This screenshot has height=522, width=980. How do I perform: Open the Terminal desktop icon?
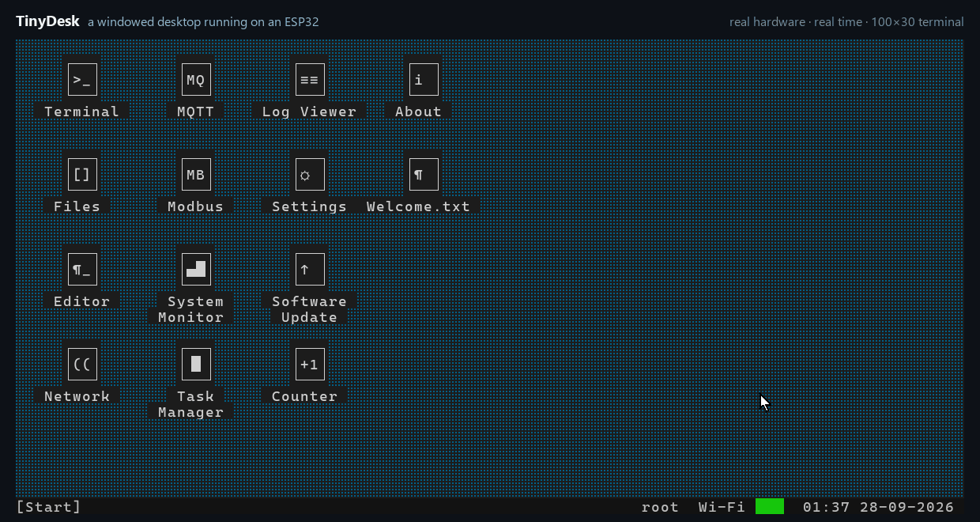pyautogui.click(x=82, y=80)
